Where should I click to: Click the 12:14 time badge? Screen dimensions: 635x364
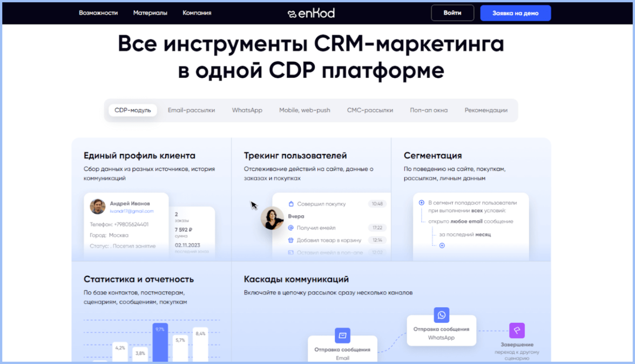377,240
